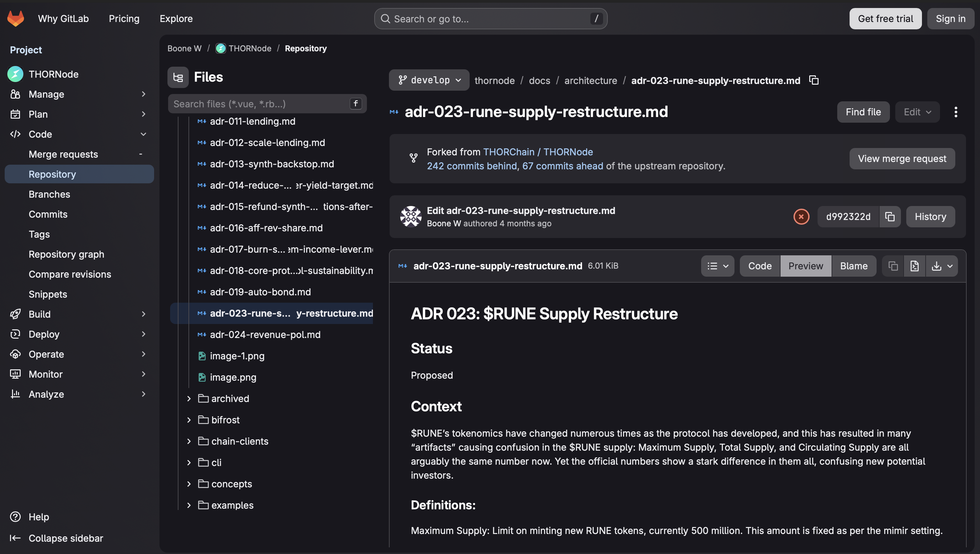Click View merge request button
The width and height of the screenshot is (980, 554).
coord(902,159)
